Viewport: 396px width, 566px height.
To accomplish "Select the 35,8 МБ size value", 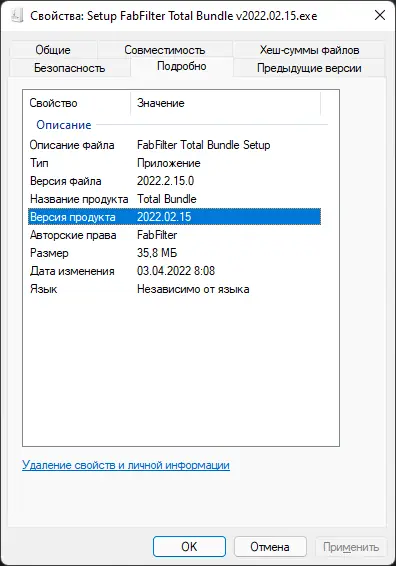I will tap(157, 253).
